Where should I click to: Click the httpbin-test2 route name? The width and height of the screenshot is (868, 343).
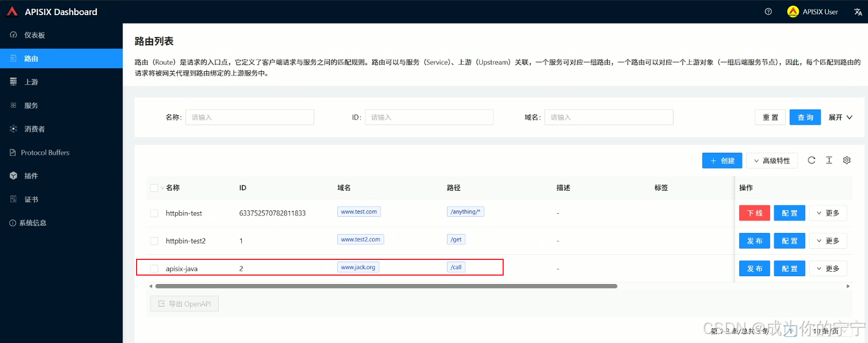pyautogui.click(x=186, y=241)
